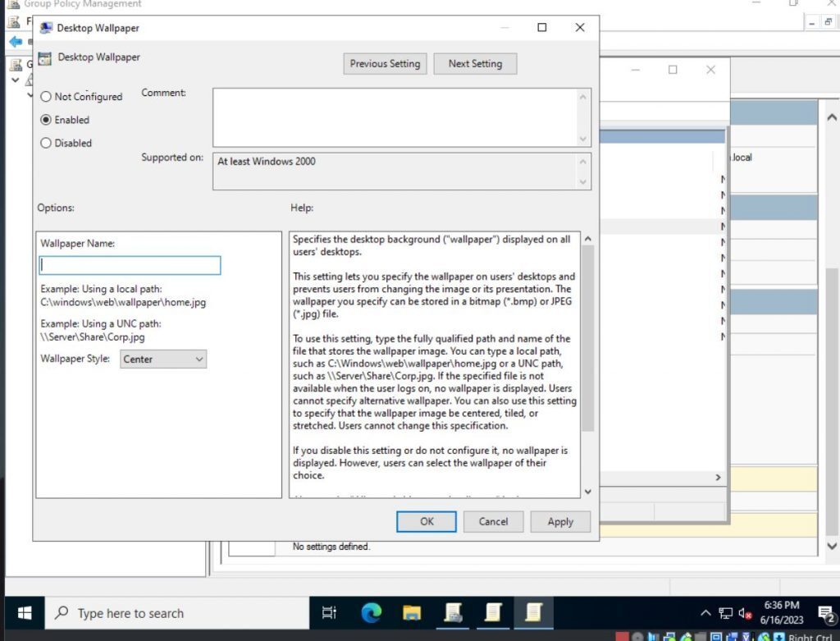This screenshot has width=840, height=641.
Task: Click the Supported on field's down arrow
Action: point(584,180)
